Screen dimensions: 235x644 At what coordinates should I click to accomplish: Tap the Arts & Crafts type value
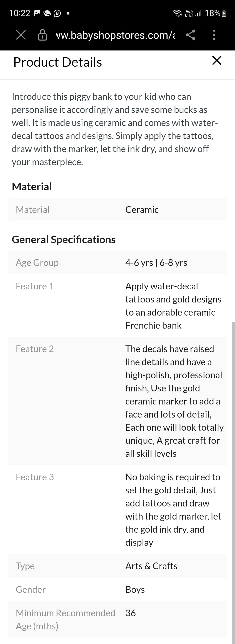pos(151,566)
